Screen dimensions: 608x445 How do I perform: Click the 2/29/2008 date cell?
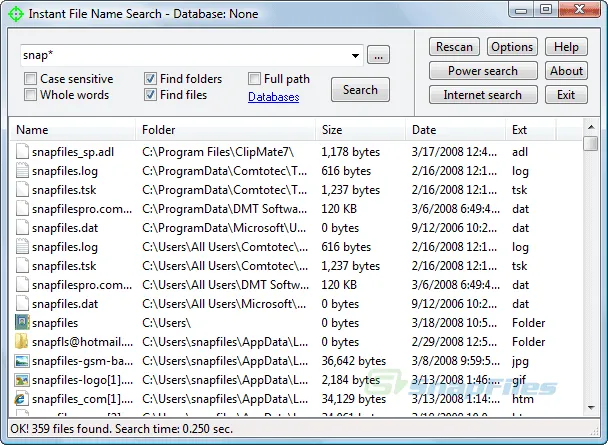pyautogui.click(x=454, y=342)
